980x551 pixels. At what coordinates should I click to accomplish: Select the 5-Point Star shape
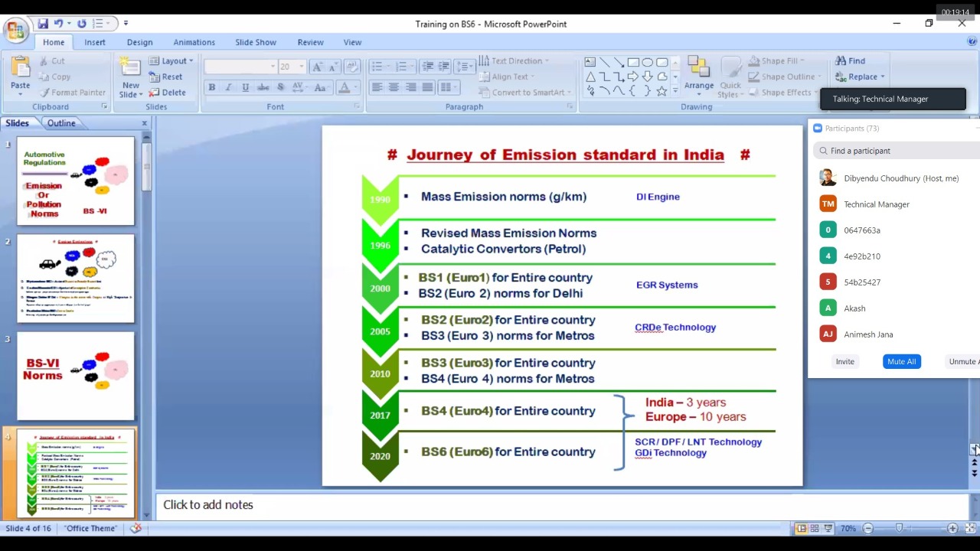coord(662,91)
